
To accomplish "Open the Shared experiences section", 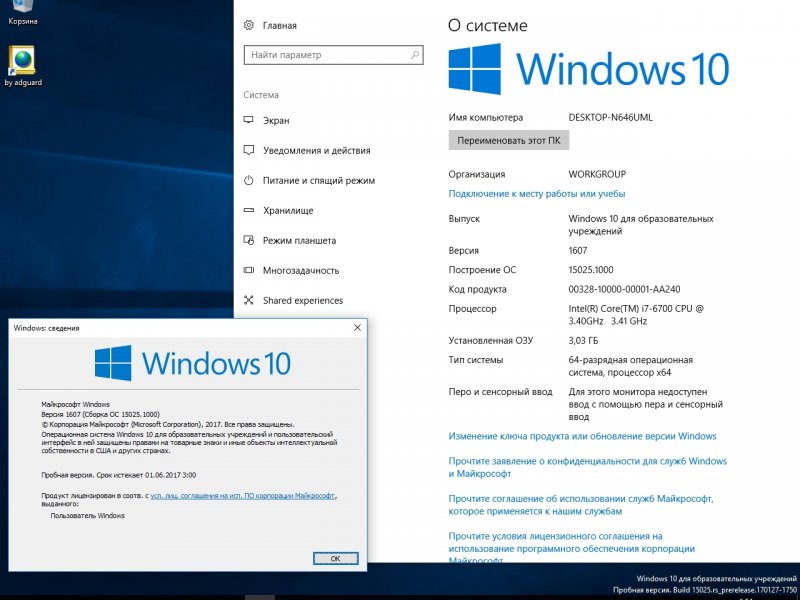I will pos(303,301).
